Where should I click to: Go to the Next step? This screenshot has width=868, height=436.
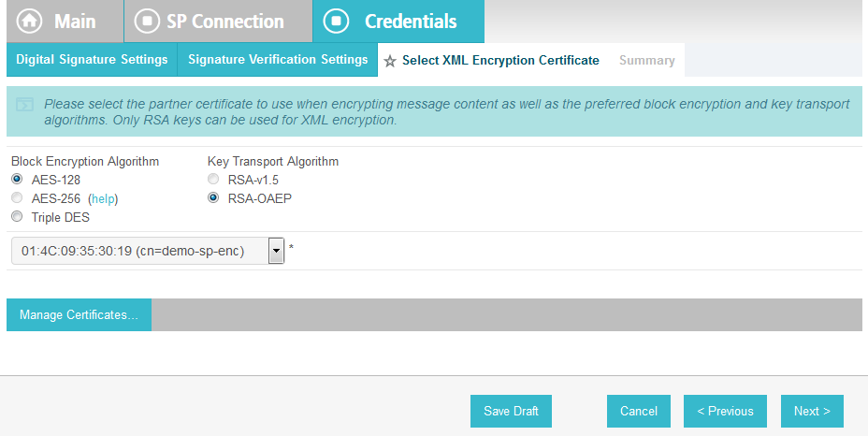(812, 411)
